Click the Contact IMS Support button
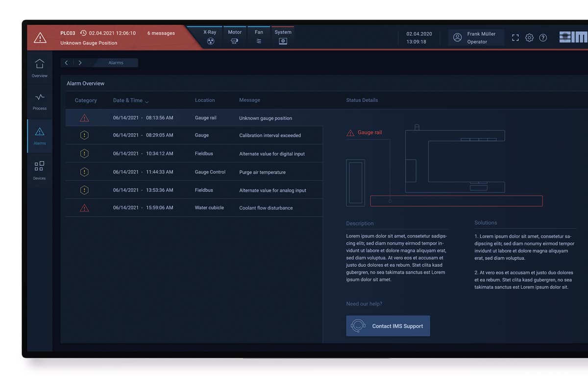Image resolution: width=588 pixels, height=380 pixels. tap(388, 326)
